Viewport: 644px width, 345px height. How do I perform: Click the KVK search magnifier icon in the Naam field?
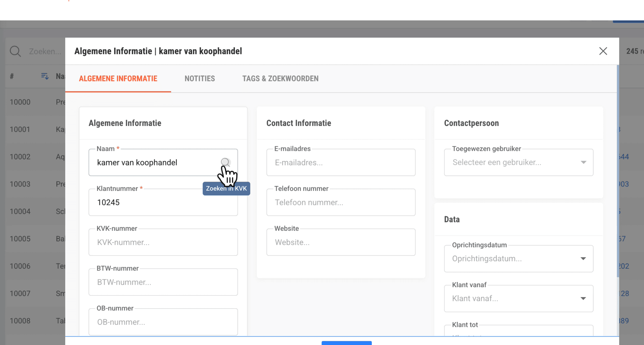pos(225,162)
